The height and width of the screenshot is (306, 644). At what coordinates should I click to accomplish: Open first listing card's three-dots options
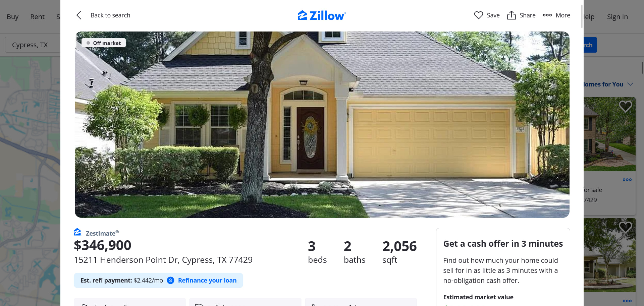point(627,180)
